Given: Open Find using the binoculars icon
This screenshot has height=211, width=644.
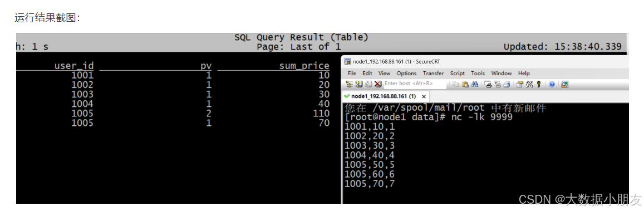Looking at the screenshot, I should click(x=474, y=84).
